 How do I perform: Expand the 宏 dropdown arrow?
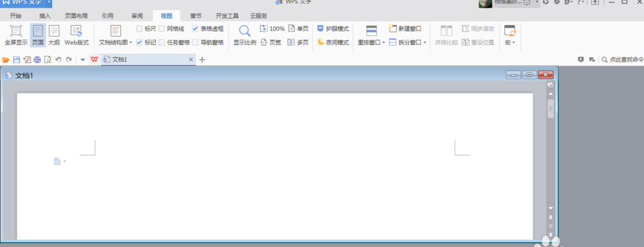[514, 42]
